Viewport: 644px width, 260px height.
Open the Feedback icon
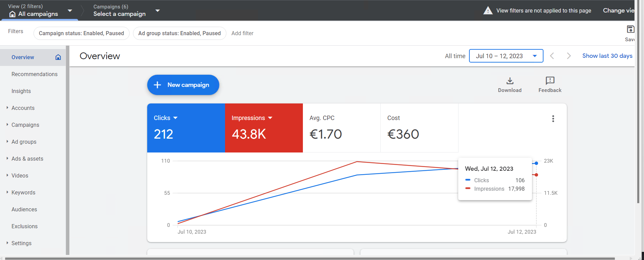[550, 80]
